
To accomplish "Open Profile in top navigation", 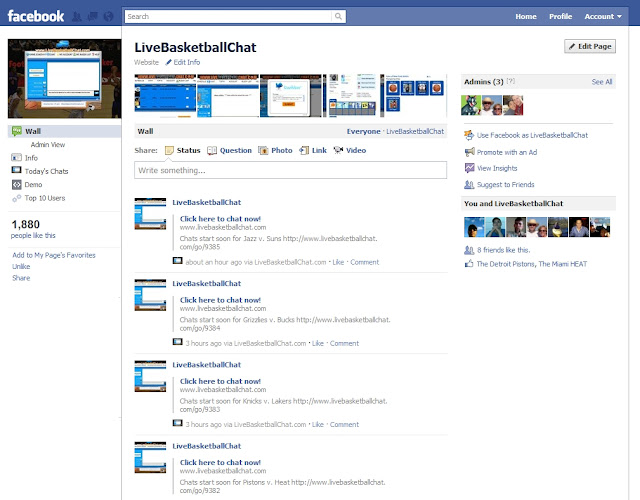I will click(x=560, y=16).
